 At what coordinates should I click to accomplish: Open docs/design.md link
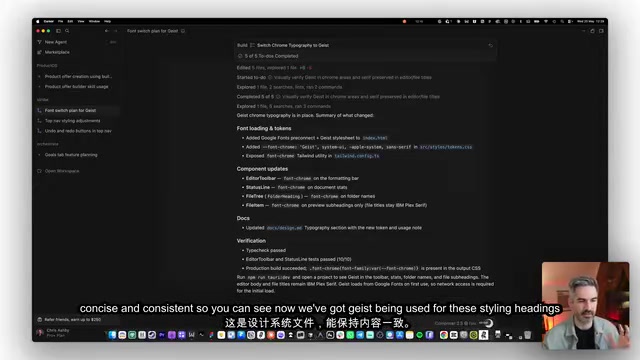click(x=284, y=228)
